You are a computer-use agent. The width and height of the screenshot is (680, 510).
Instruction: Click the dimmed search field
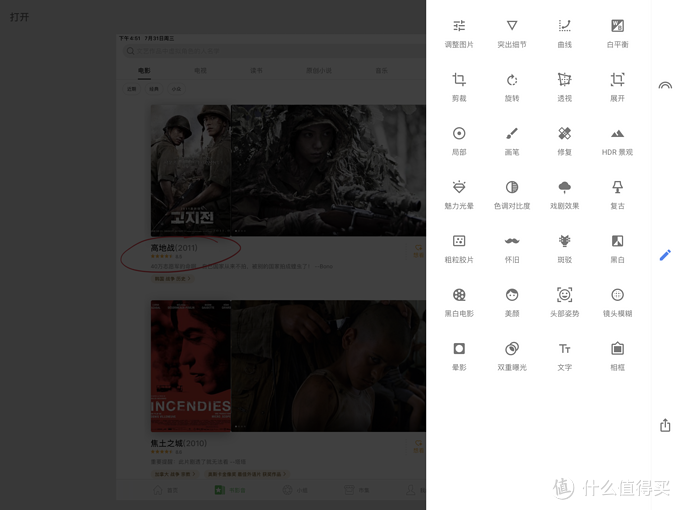point(274,51)
